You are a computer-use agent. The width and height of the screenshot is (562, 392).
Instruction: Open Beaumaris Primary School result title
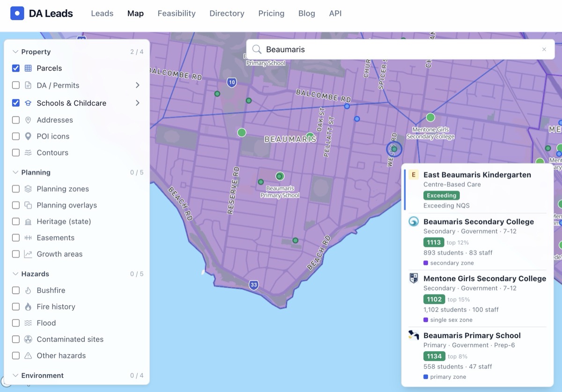point(472,335)
